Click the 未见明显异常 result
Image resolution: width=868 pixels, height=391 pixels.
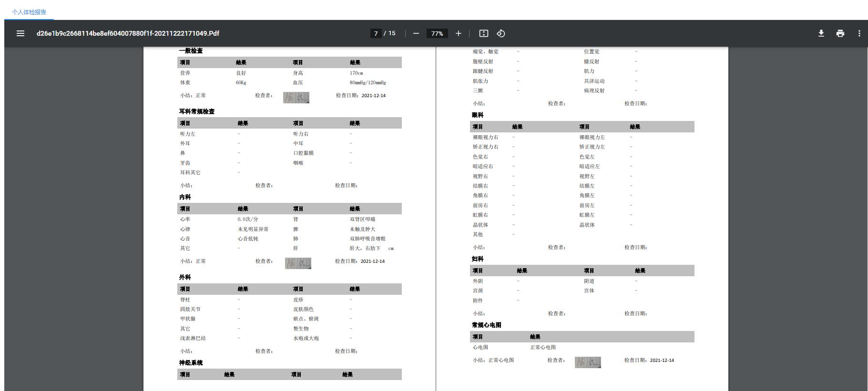(253, 229)
